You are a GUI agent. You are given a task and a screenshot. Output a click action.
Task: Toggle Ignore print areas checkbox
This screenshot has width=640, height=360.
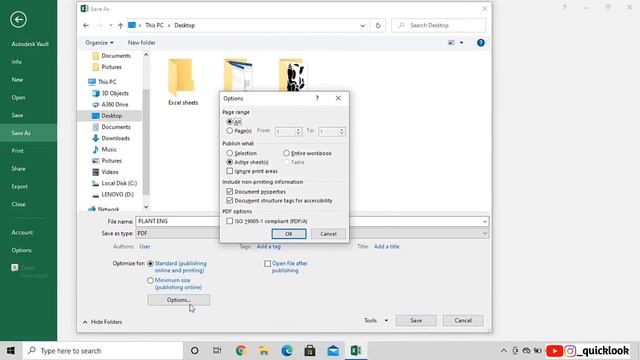click(230, 171)
